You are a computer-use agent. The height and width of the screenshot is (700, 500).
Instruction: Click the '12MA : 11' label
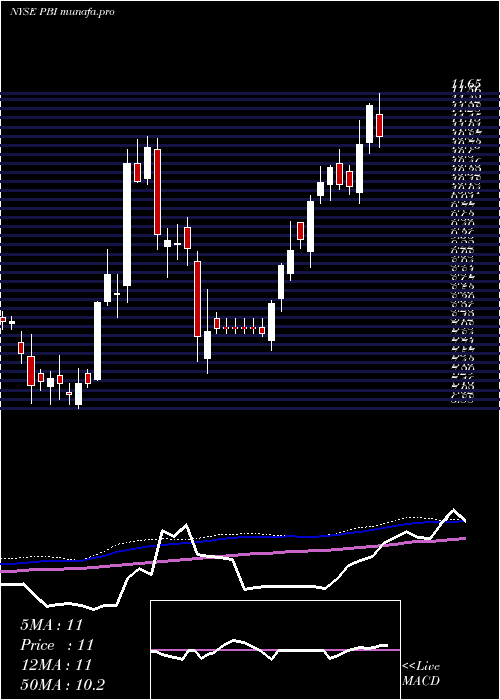point(56,665)
